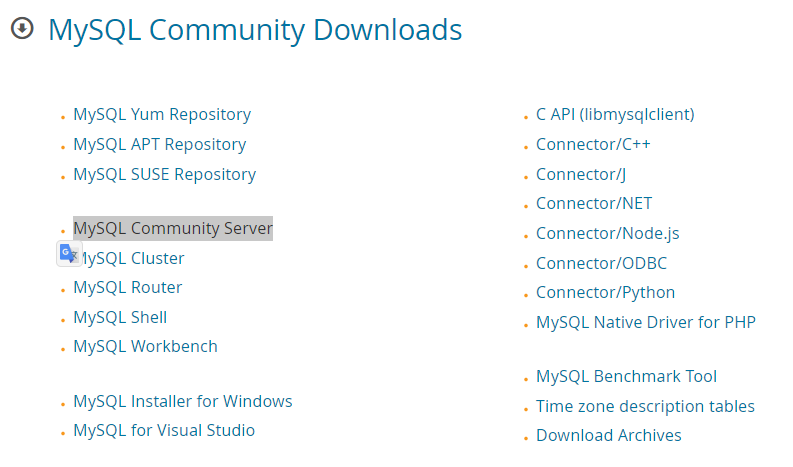Open Connector/Python link
Image resolution: width=793 pixels, height=467 pixels.
605,292
